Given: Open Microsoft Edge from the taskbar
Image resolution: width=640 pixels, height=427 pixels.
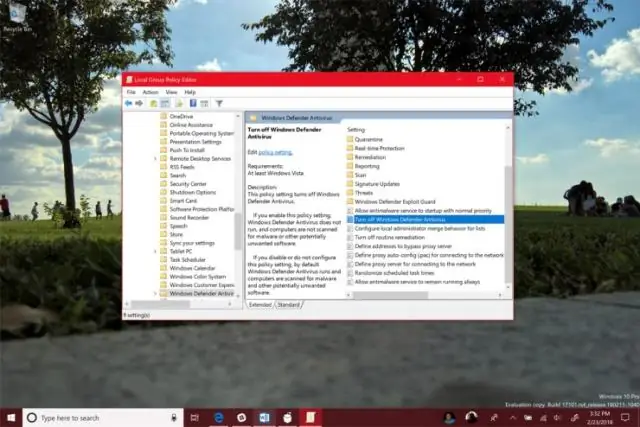Looking at the screenshot, I should (219, 418).
